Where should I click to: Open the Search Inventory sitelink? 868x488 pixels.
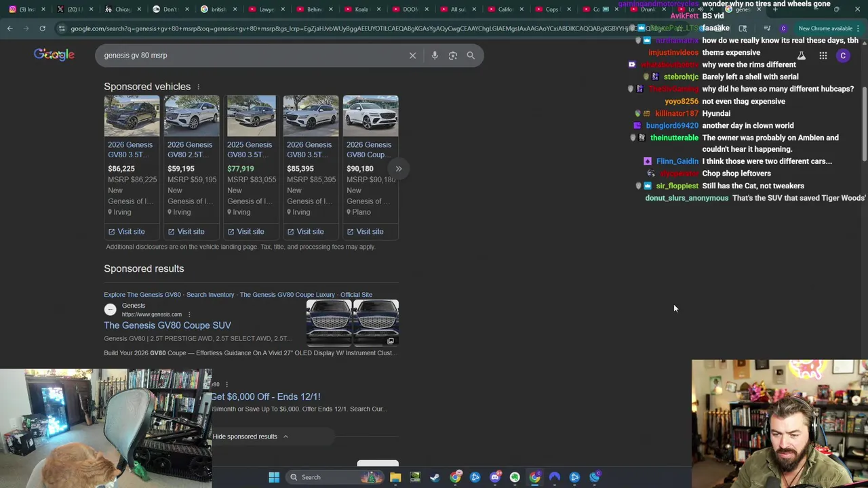(210, 295)
